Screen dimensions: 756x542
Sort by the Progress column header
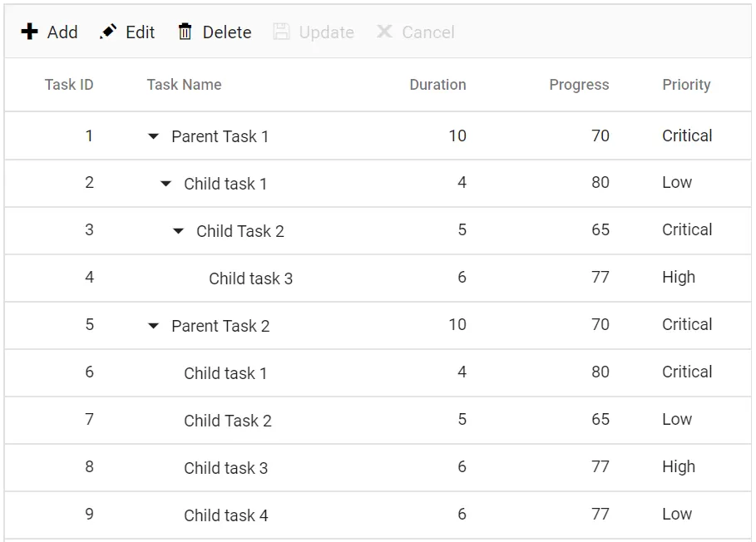click(x=579, y=84)
